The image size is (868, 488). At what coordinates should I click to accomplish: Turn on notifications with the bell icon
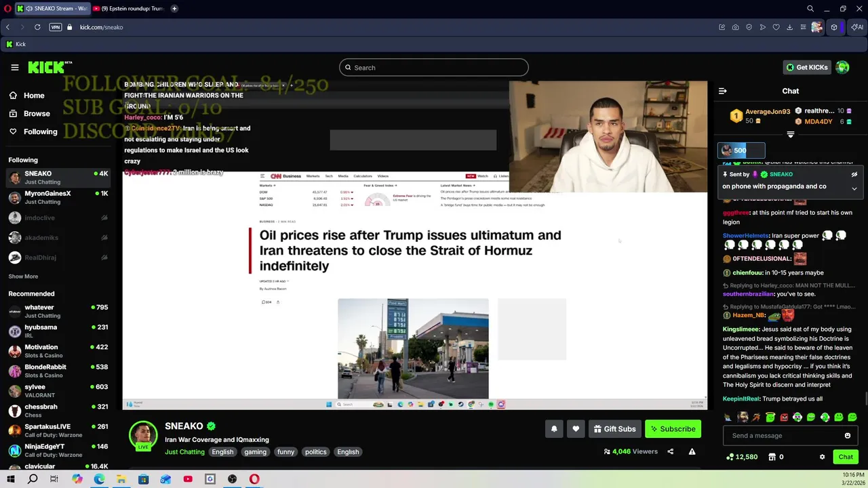554,428
